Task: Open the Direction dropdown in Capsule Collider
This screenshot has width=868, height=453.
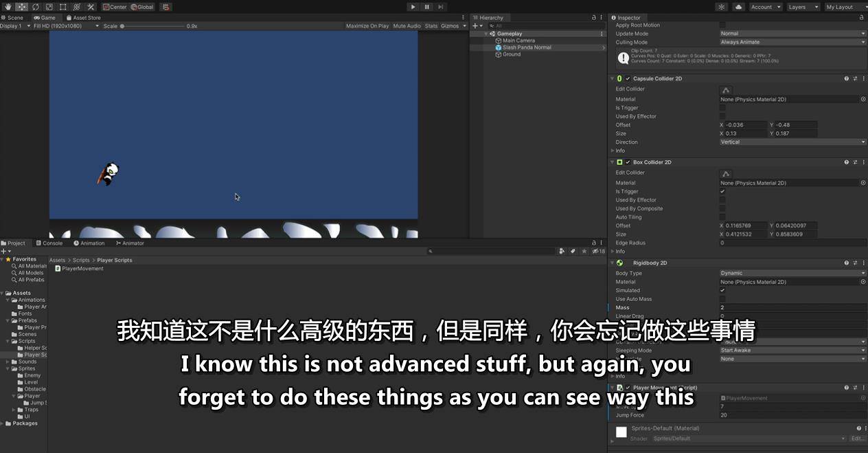Action: (792, 142)
